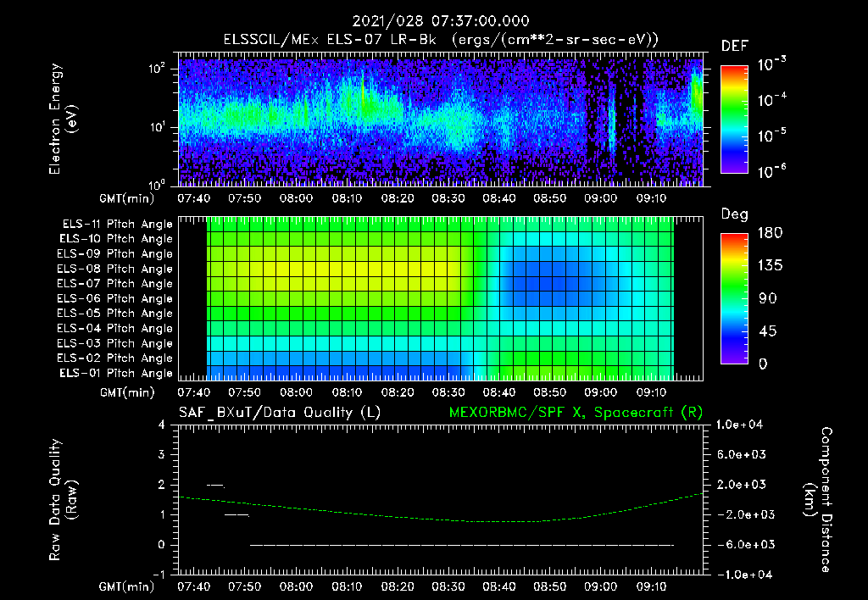Click the SAF_BXuT/Data Quality (L) title
Viewport: 868px width, 600px height.
pos(280,413)
